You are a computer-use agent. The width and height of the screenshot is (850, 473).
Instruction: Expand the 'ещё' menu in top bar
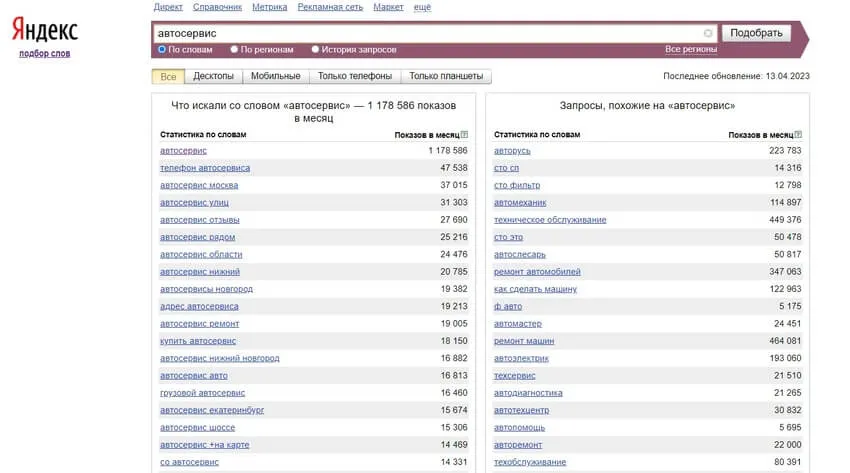(x=422, y=7)
